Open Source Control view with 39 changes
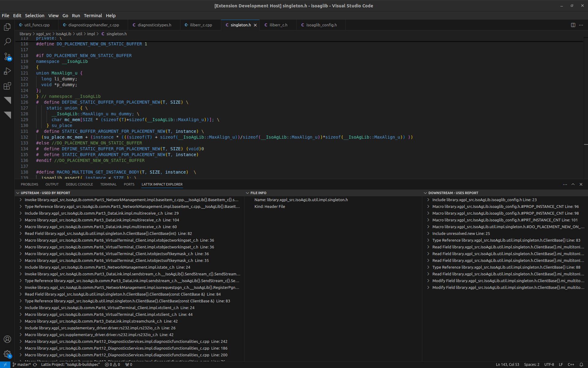 pyautogui.click(x=7, y=56)
